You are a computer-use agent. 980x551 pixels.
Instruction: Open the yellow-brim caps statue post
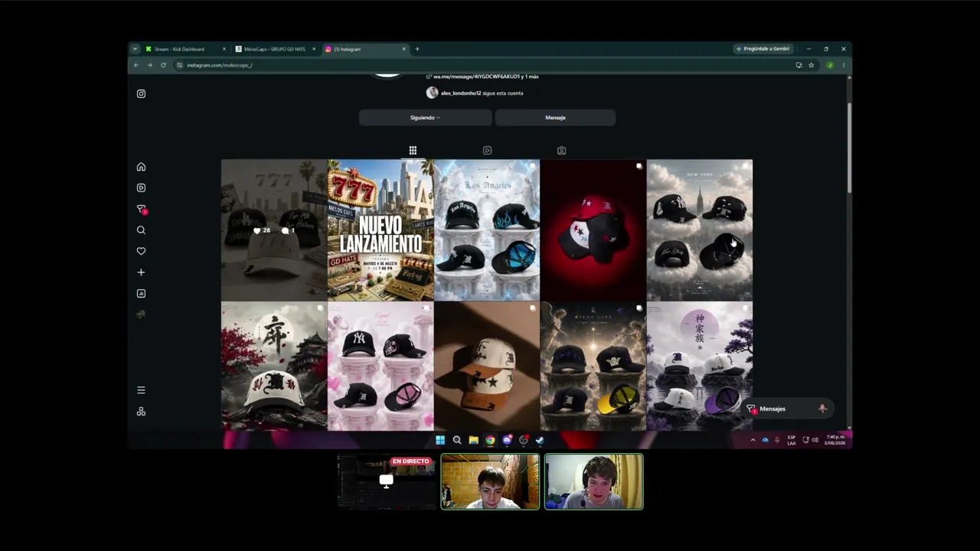coord(593,366)
